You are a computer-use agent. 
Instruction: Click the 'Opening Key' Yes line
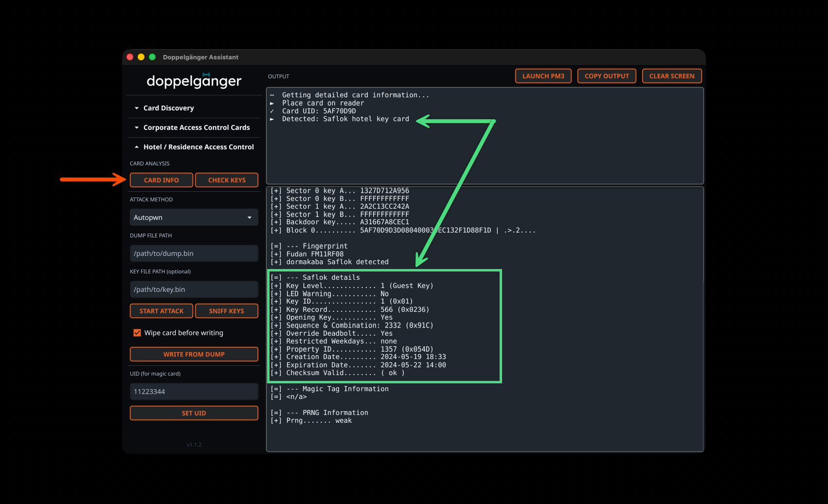tap(332, 317)
